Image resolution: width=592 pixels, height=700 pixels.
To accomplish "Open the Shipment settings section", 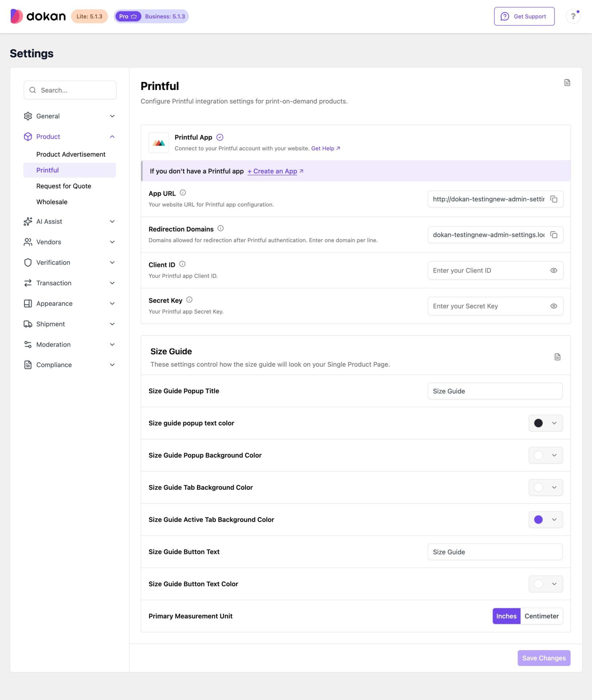I will 70,324.
